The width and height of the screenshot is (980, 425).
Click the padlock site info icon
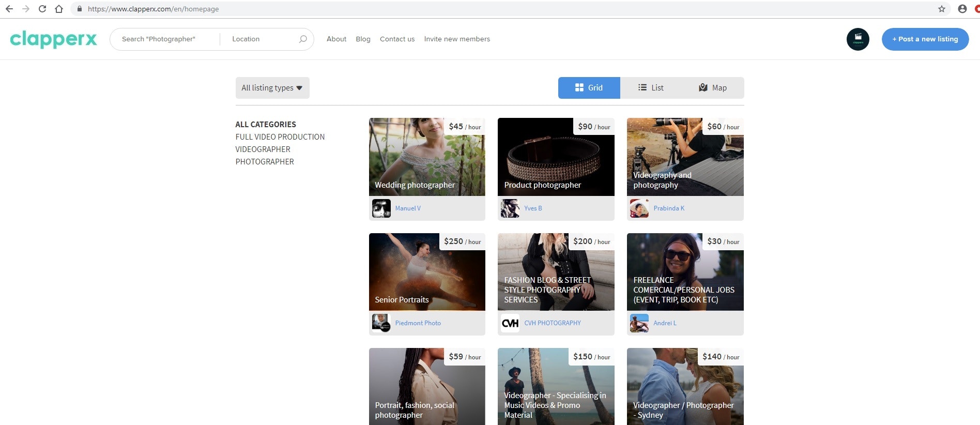79,9
